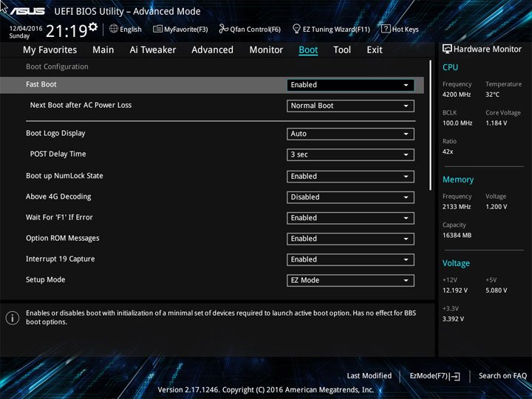Click the EZ Tuning Wizard lightbulb icon
532x399 pixels.
(296, 29)
